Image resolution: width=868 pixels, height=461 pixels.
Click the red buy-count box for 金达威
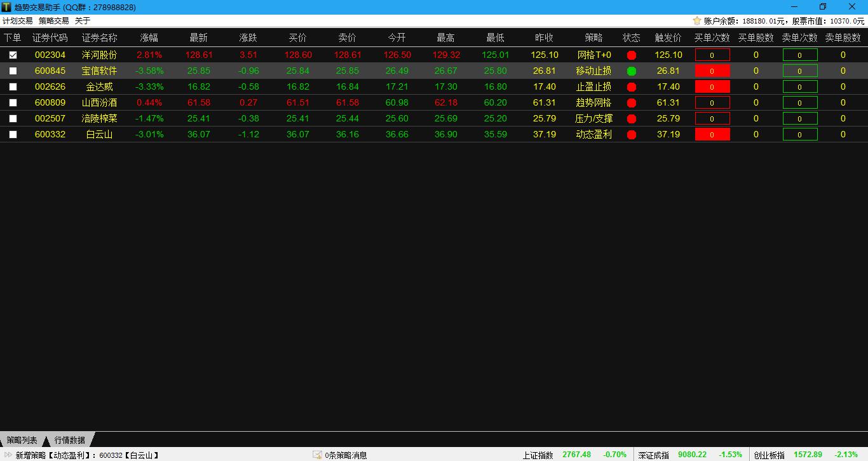(x=712, y=87)
